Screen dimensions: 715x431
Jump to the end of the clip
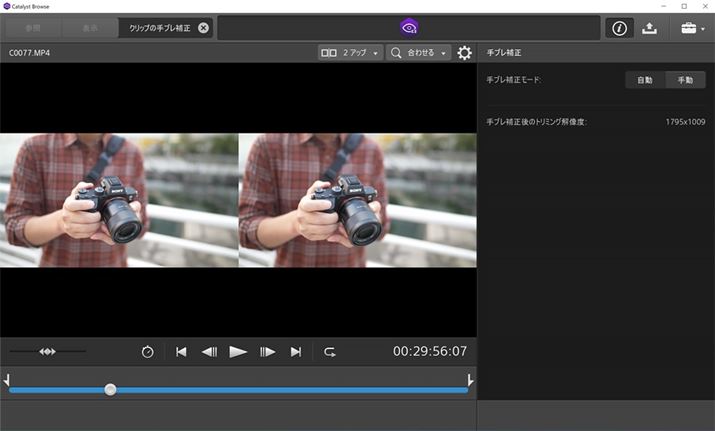pos(296,351)
